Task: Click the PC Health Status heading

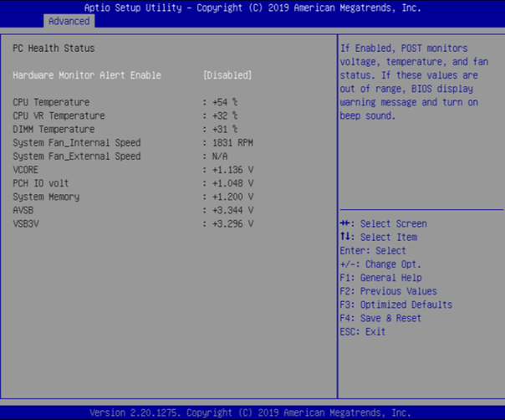Action: click(x=54, y=49)
